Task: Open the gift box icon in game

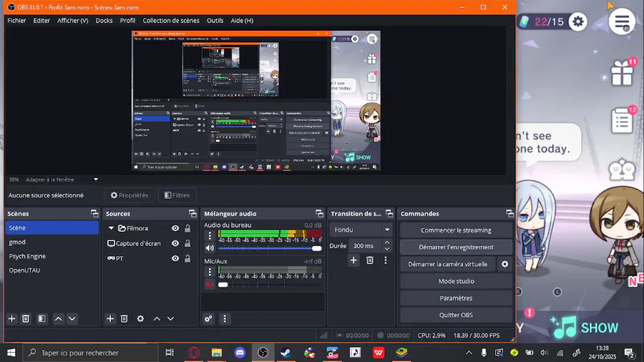Action: click(622, 73)
